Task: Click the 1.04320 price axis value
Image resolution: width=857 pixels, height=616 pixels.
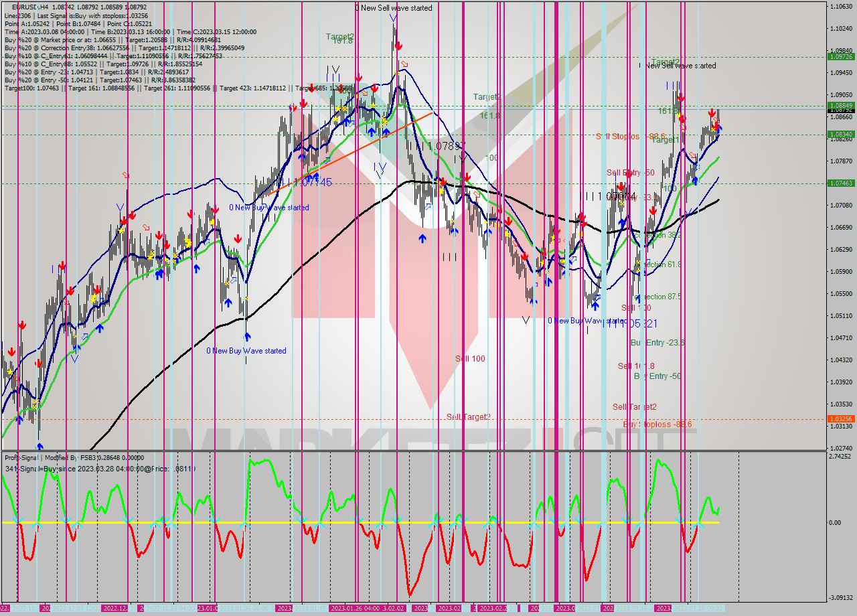Action: click(x=841, y=360)
